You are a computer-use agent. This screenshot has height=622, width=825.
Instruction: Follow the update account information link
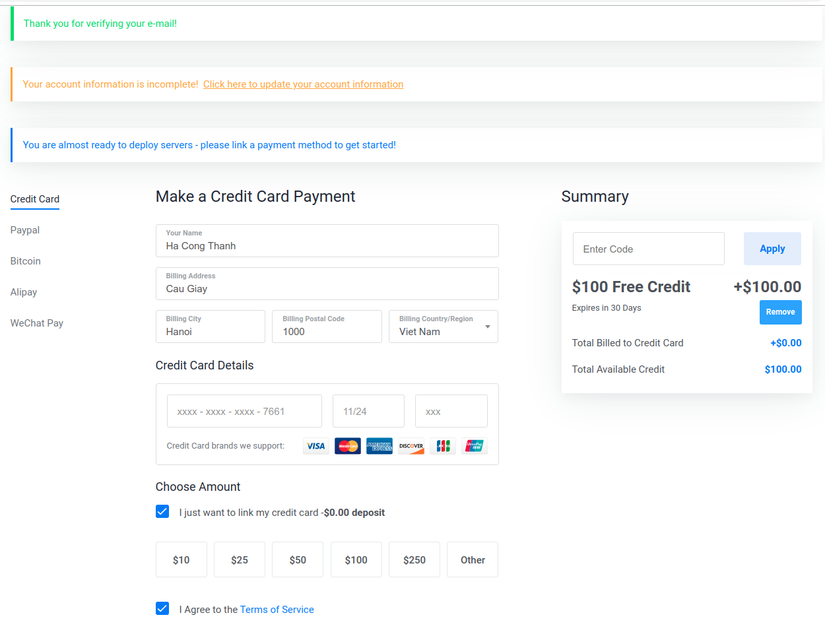(x=303, y=85)
